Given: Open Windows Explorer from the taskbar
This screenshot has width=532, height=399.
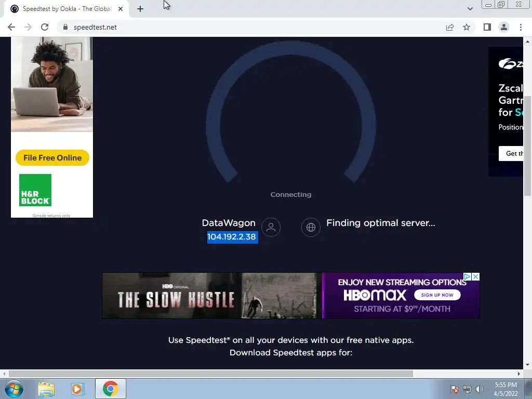Looking at the screenshot, I should point(46,389).
